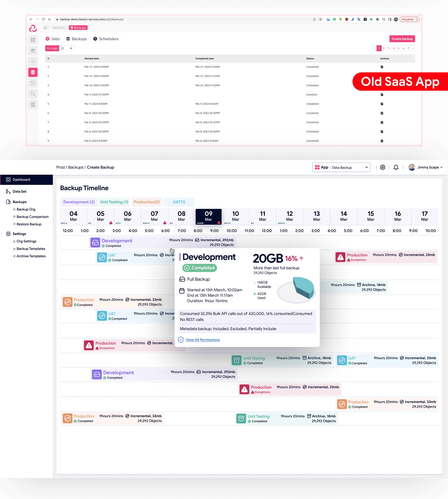Click the settings gear icon in header
The width and height of the screenshot is (448, 499).
[x=383, y=167]
